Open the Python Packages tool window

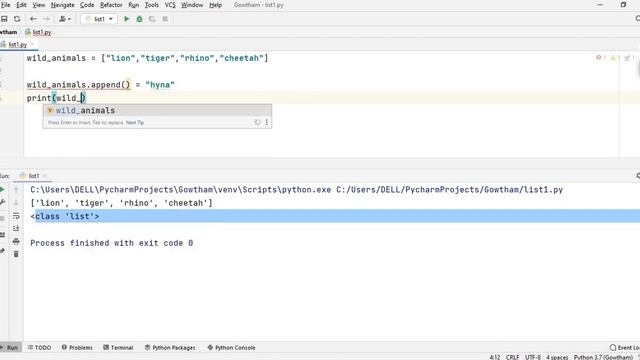point(170,347)
